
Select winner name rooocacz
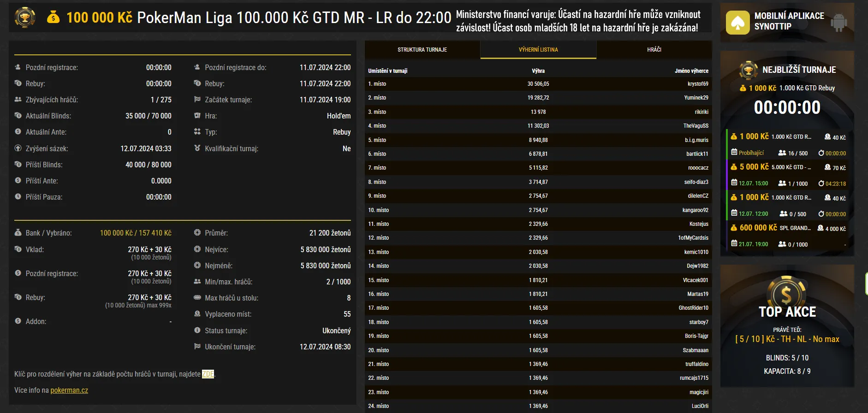698,168
